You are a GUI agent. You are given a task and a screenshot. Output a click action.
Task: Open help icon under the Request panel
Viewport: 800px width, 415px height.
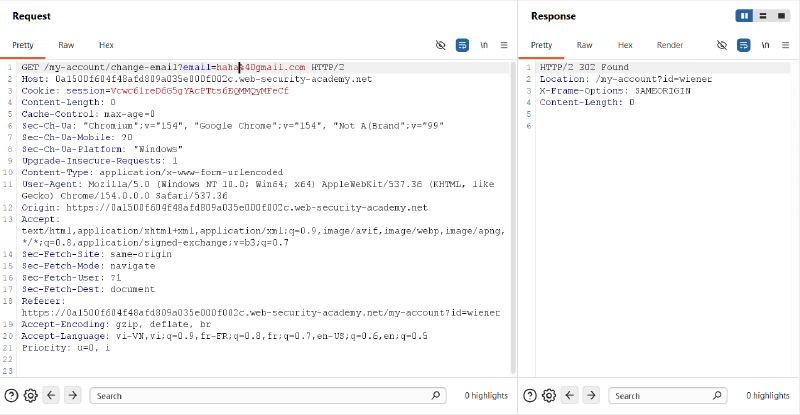point(11,396)
